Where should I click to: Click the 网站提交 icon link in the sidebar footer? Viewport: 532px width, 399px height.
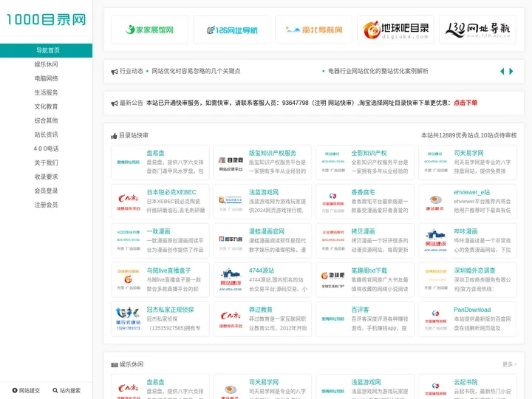click(26, 391)
